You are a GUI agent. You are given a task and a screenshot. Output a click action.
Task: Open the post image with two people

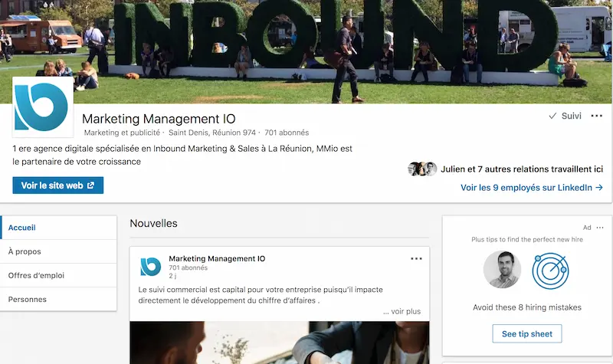click(x=280, y=343)
